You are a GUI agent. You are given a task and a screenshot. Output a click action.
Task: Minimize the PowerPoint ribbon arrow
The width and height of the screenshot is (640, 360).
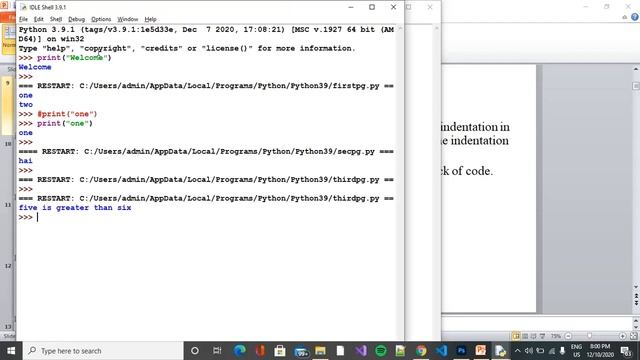click(624, 17)
